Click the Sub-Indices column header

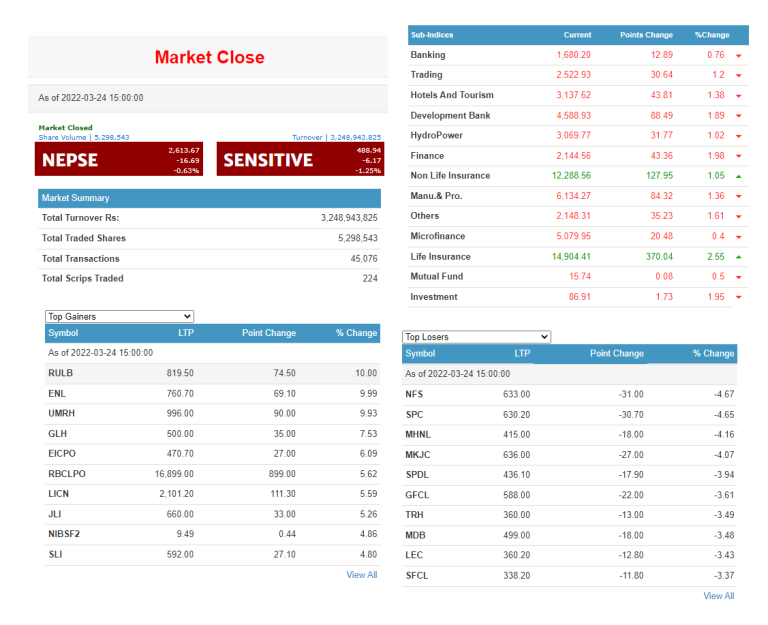(432, 35)
